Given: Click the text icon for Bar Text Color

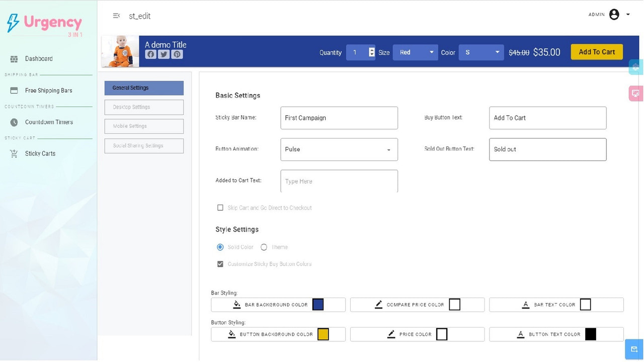Looking at the screenshot, I should tap(526, 305).
